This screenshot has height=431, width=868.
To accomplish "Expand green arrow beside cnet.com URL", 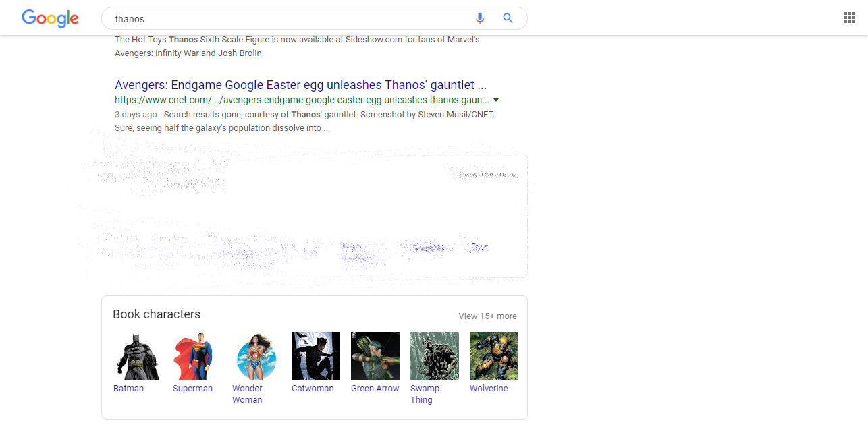I will (496, 100).
